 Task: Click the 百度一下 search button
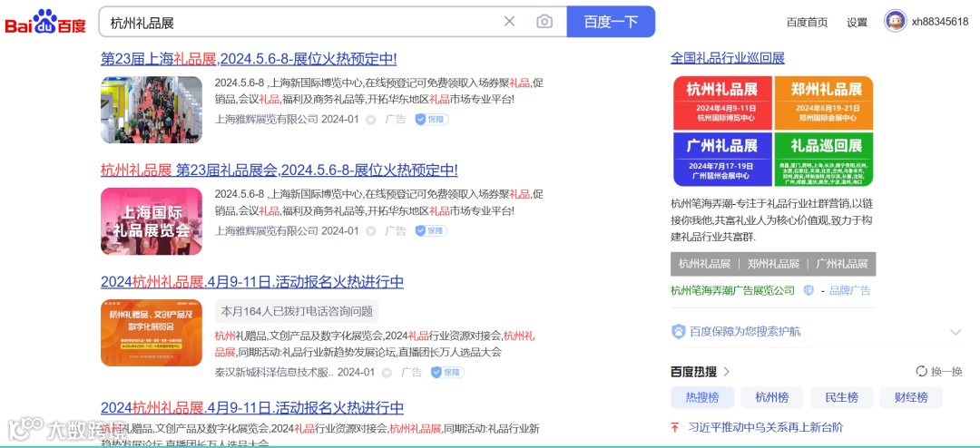[x=611, y=22]
